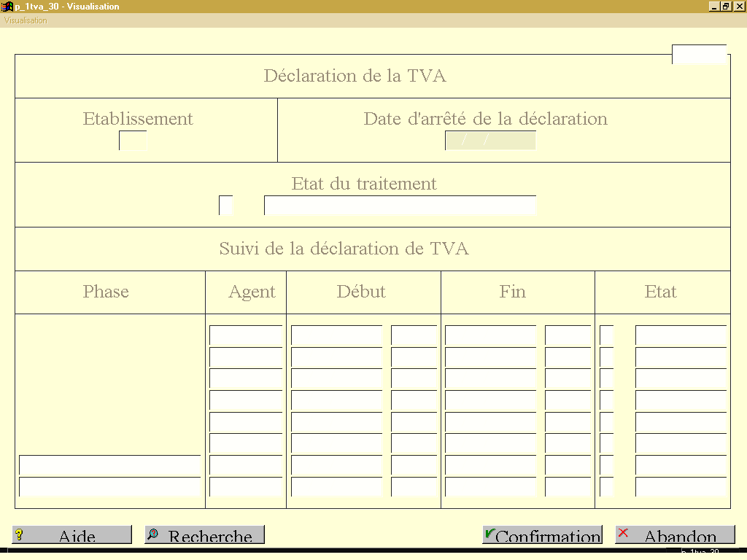The width and height of the screenshot is (747, 560).
Task: Click the Etablissement input field
Action: point(133,141)
